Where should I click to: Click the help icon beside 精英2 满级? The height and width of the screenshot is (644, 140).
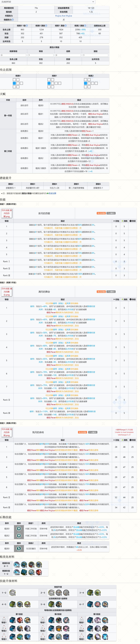tap(85, 26)
